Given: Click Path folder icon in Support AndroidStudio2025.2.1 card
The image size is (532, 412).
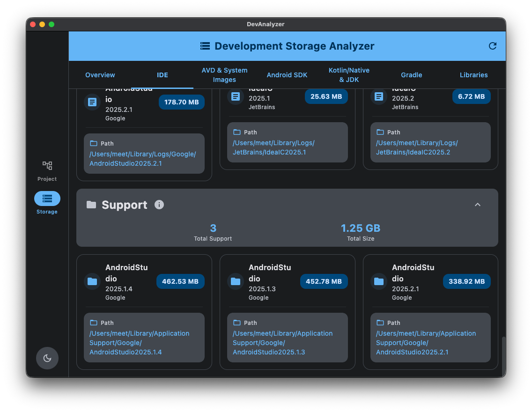Looking at the screenshot, I should click(x=380, y=323).
